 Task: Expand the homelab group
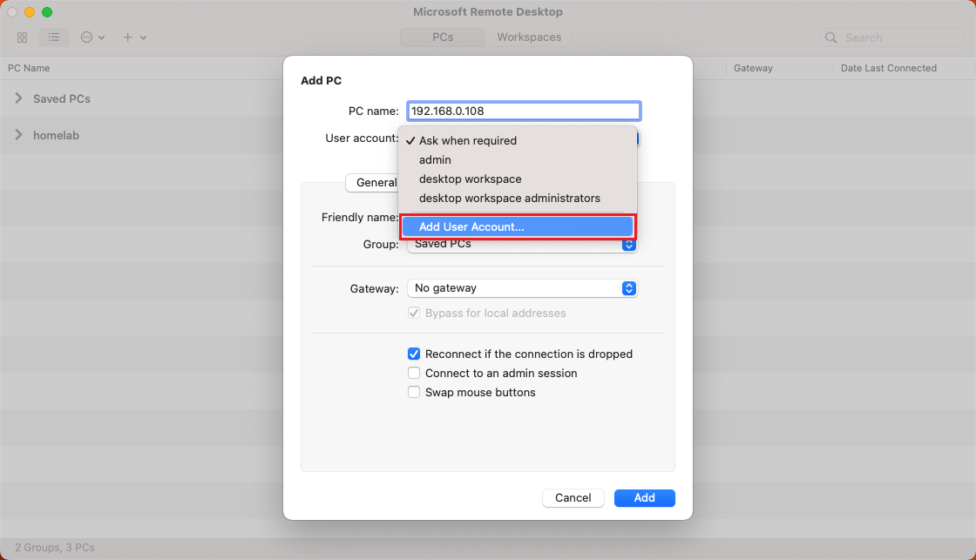[x=18, y=135]
